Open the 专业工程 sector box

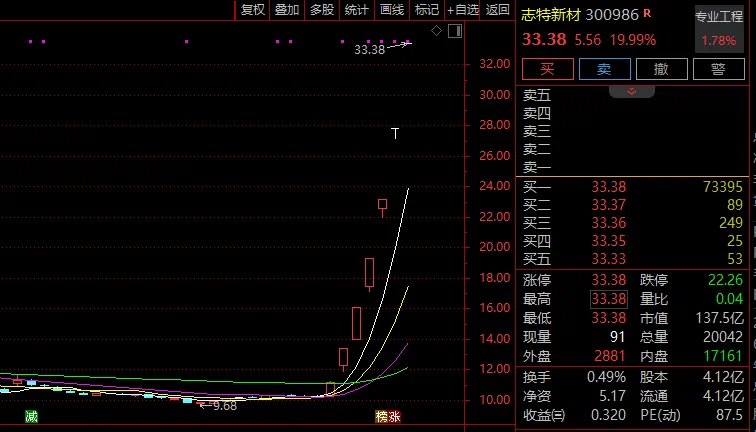[x=718, y=28]
